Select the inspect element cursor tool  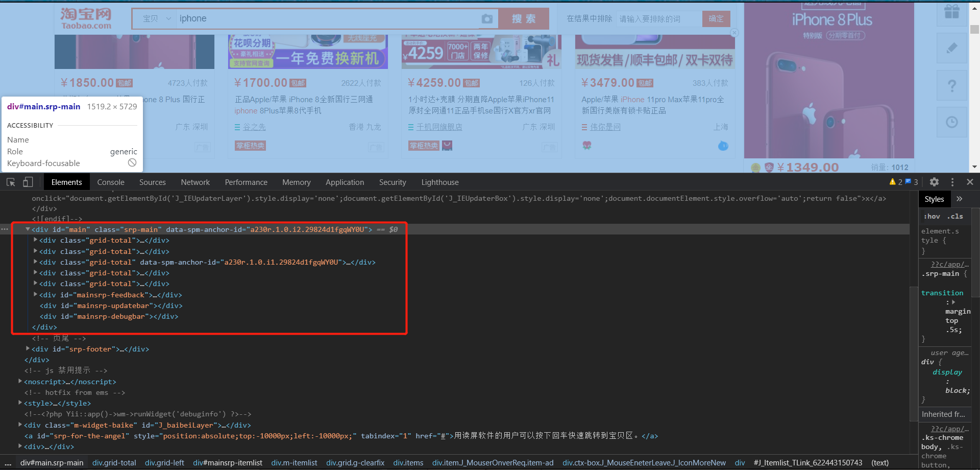(x=10, y=182)
